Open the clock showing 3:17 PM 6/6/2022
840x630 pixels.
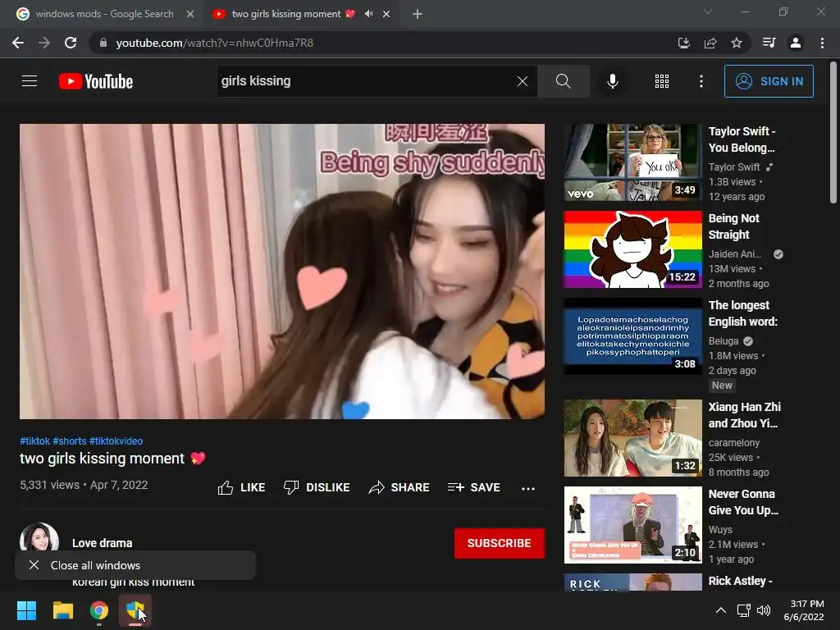click(804, 610)
